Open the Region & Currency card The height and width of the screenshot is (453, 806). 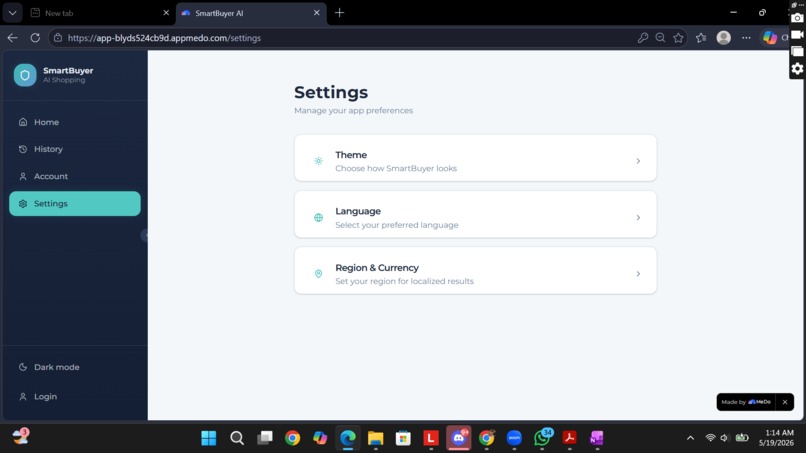tap(475, 271)
